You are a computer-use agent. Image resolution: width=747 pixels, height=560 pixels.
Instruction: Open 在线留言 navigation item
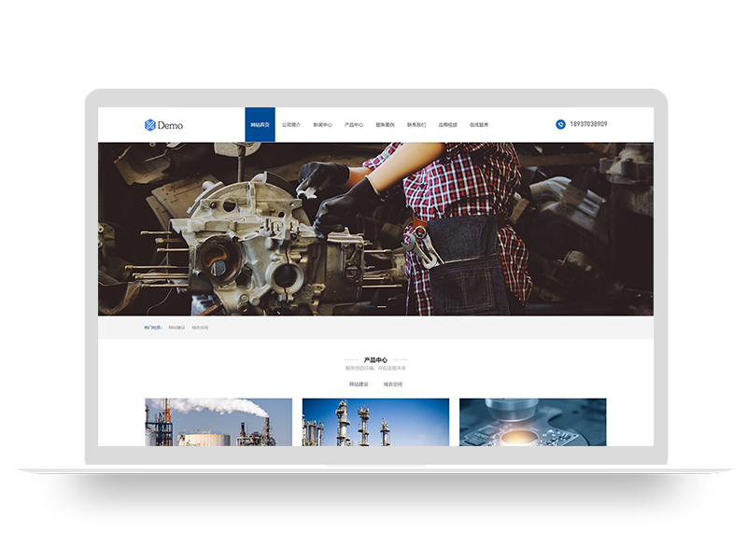pyautogui.click(x=479, y=124)
